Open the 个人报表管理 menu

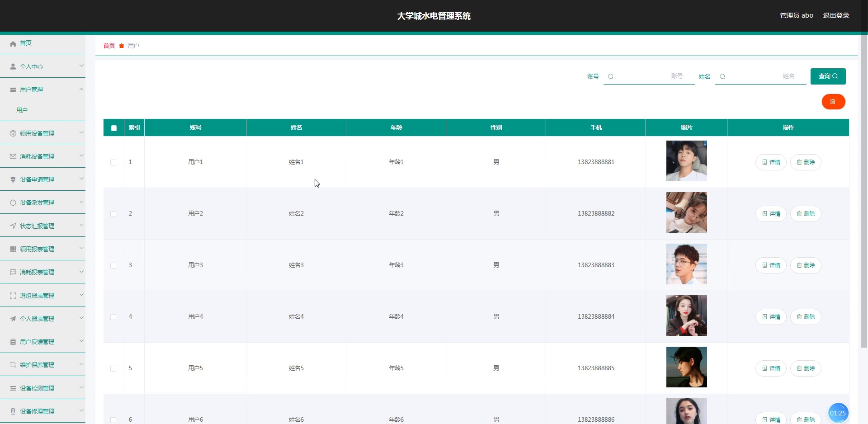pyautogui.click(x=42, y=319)
